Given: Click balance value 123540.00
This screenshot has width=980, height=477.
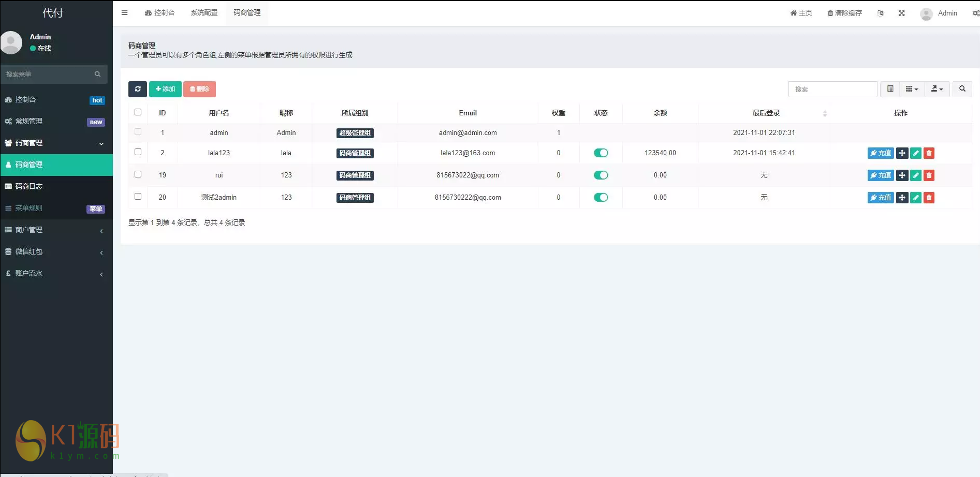Looking at the screenshot, I should tap(660, 153).
